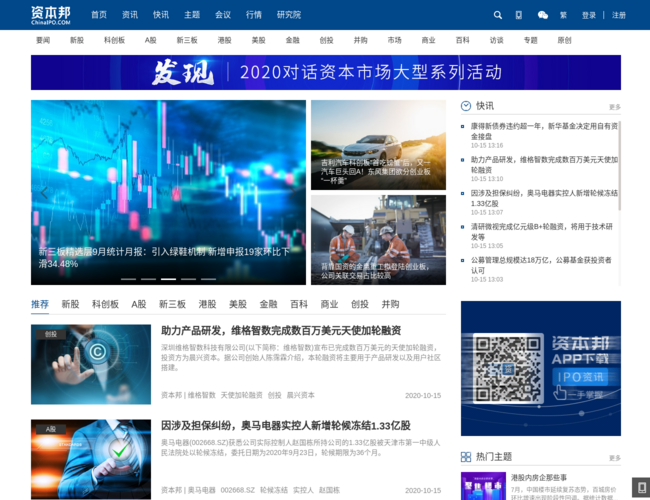Open 主题 in top navigation
Screen dimensions: 650x500
tap(192, 15)
